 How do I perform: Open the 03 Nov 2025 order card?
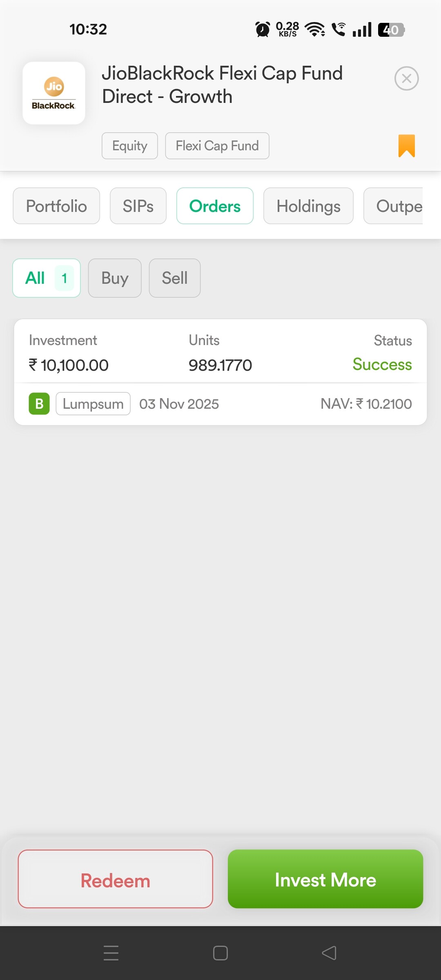pyautogui.click(x=220, y=372)
